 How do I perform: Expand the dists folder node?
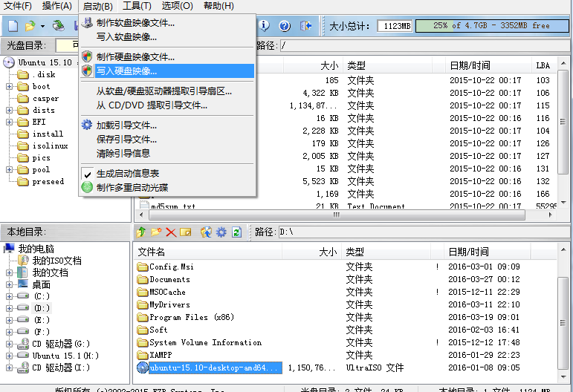point(9,110)
